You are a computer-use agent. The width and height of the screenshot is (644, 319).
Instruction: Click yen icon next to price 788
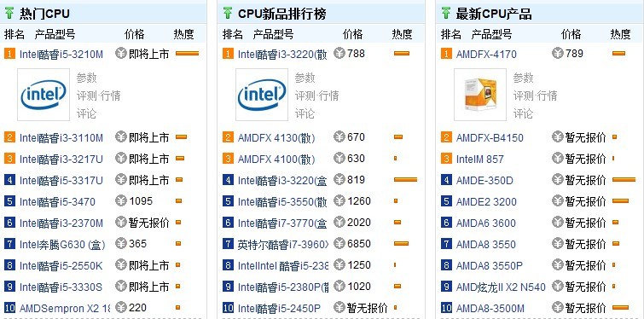tap(339, 54)
